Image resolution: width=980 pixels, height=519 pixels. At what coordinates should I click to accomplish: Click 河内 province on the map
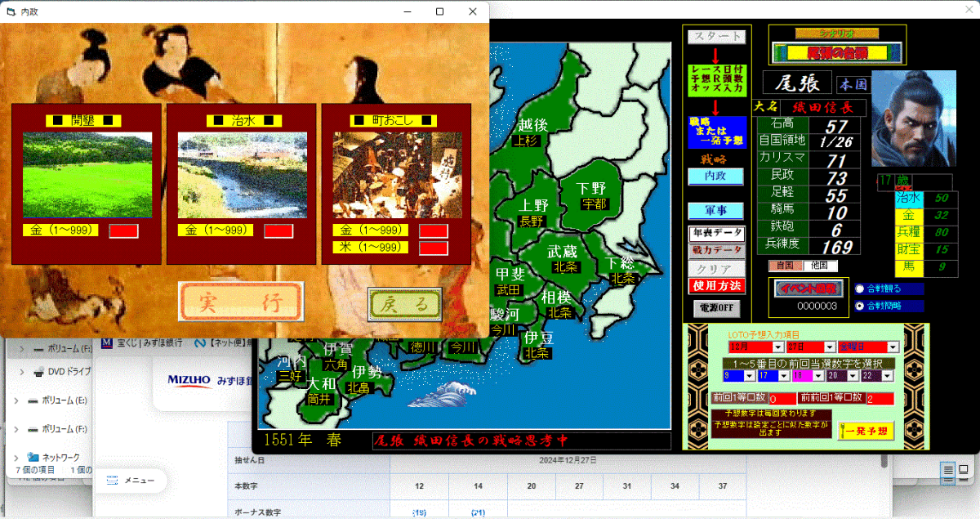point(291,360)
